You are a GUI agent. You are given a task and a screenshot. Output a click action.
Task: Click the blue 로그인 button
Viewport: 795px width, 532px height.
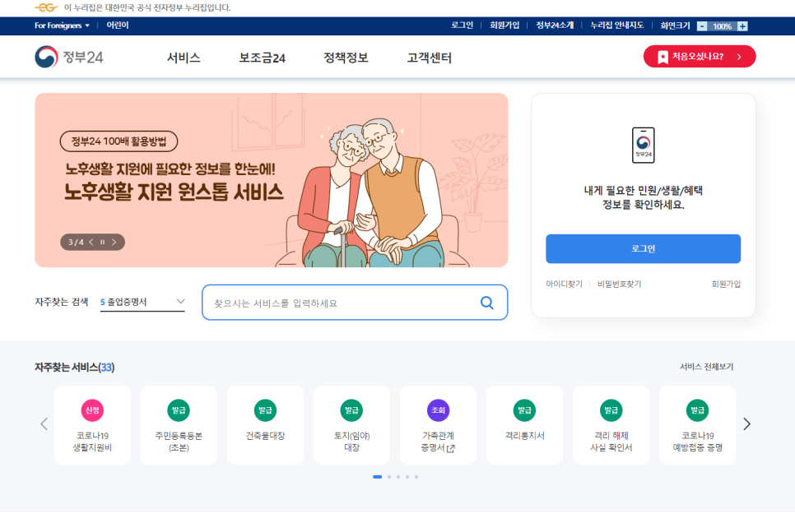[643, 249]
